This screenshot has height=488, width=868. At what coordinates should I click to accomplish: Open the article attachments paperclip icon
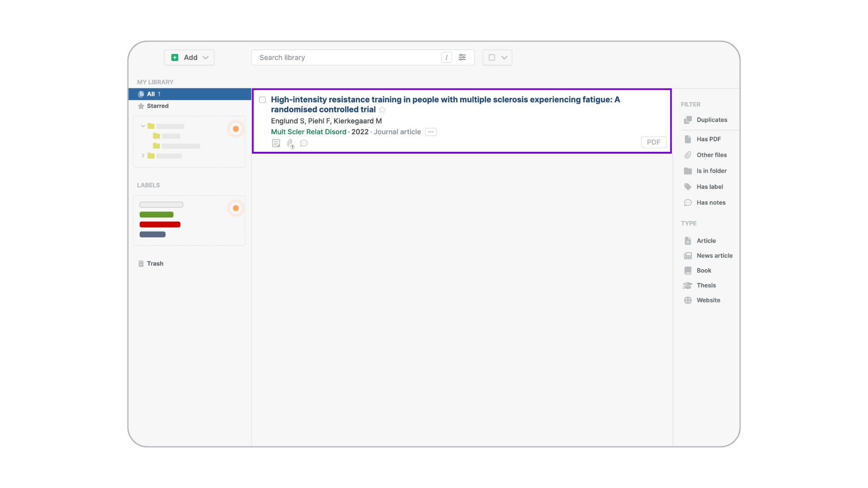(290, 144)
